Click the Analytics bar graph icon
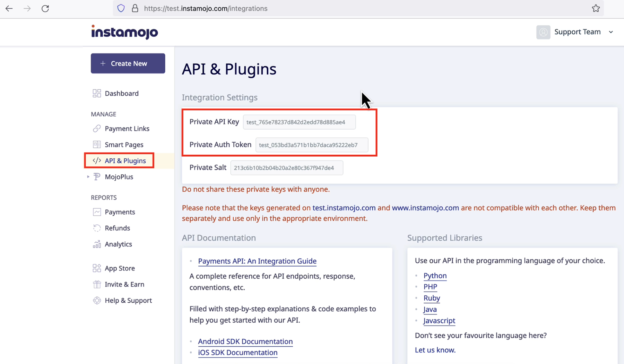Image resolution: width=624 pixels, height=364 pixels. [97, 244]
